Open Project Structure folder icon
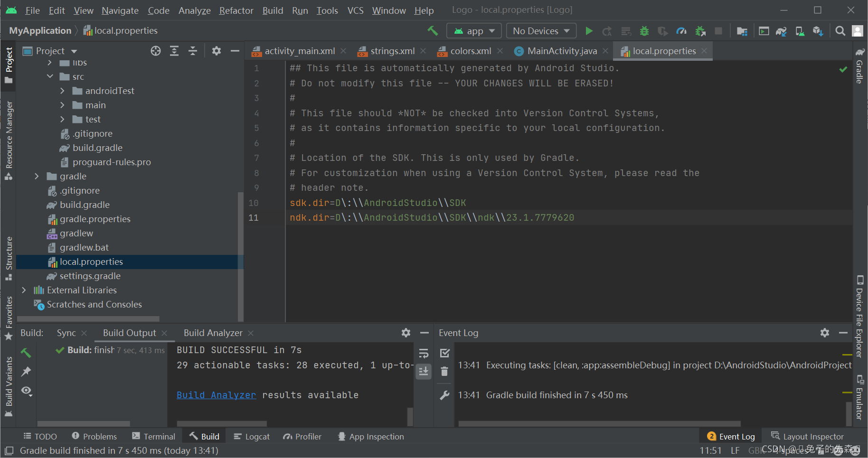The height and width of the screenshot is (458, 868). coord(742,31)
